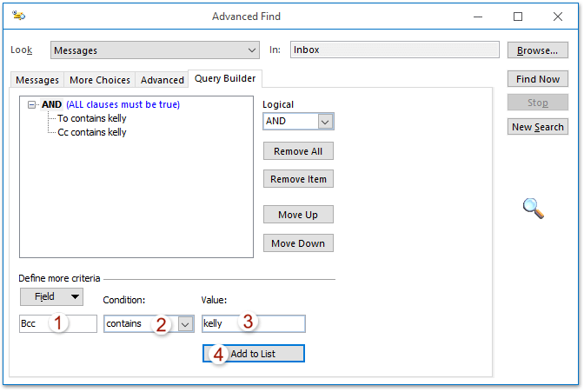The height and width of the screenshot is (392, 584).
Task: Click the Browse button
Action: pos(537,50)
